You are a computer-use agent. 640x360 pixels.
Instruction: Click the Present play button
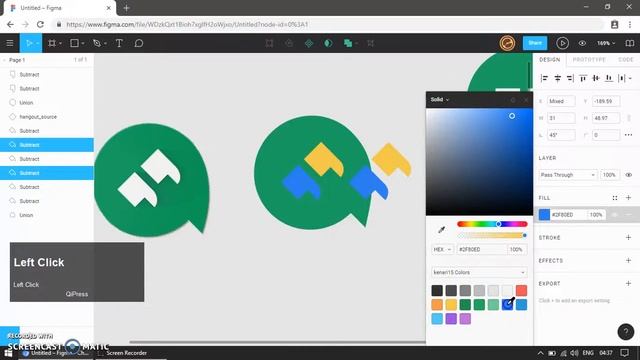(562, 43)
